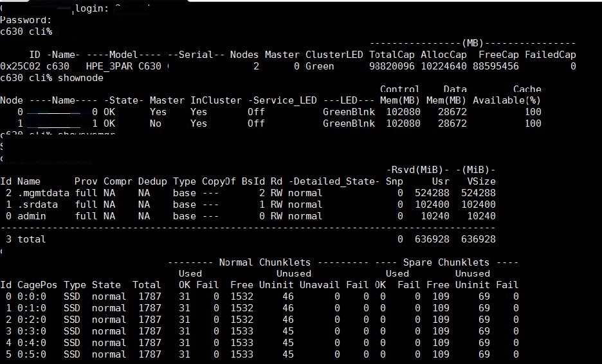
Task: Select node 1 Master value "No"
Action: point(156,123)
